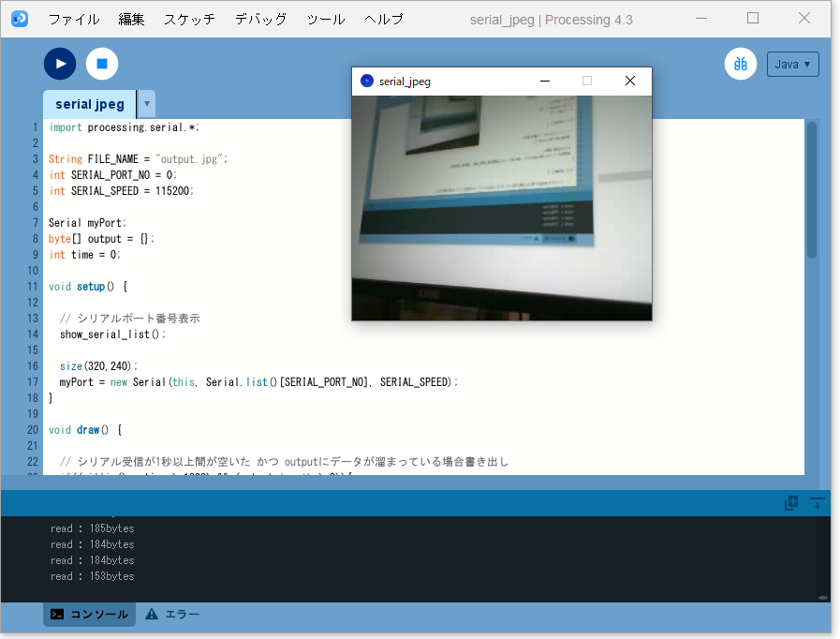840x639 pixels.
Task: Expand the デバッグ menu
Action: (x=259, y=18)
